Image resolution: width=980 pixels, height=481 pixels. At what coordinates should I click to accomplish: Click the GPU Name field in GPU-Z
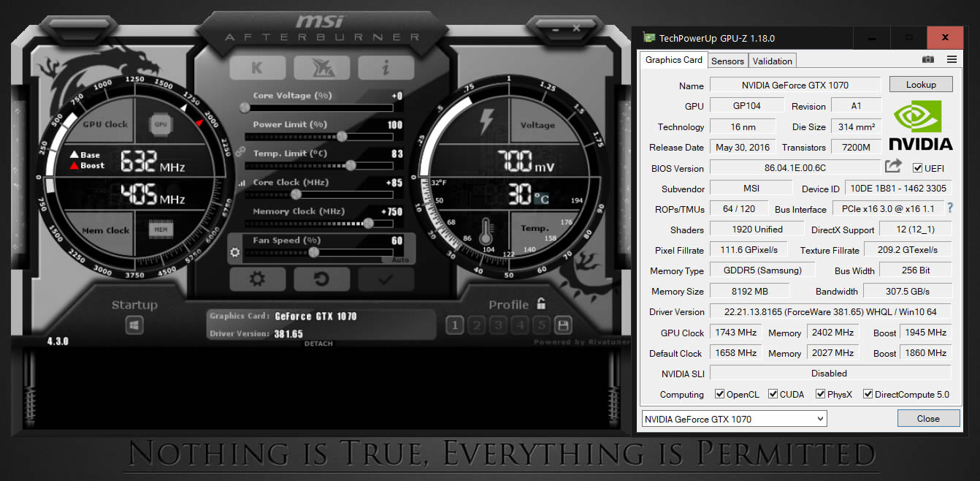coord(795,85)
